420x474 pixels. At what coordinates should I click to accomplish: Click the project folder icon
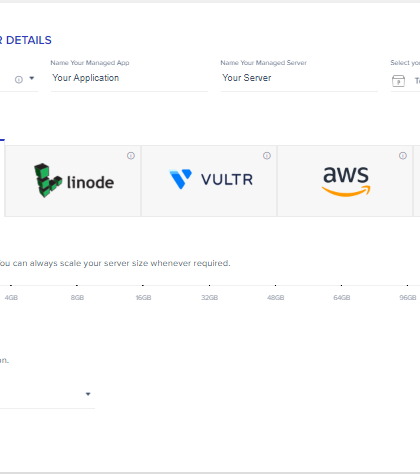pyautogui.click(x=398, y=81)
